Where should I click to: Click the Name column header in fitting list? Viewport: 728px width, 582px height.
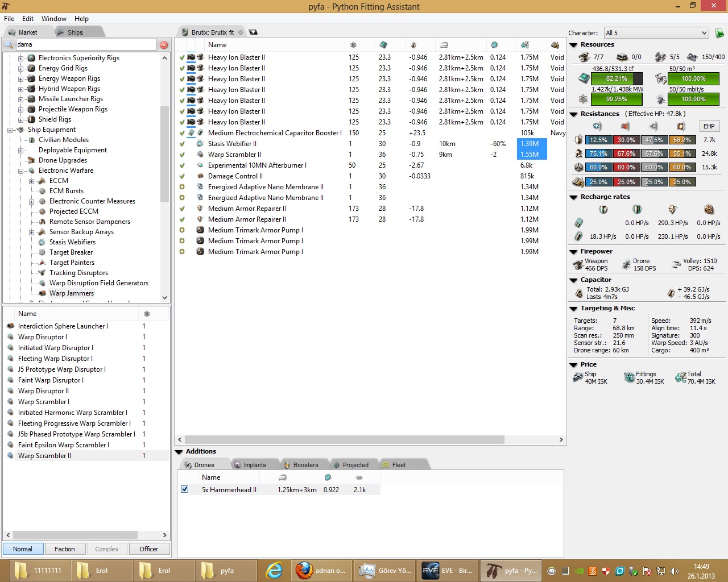(217, 45)
